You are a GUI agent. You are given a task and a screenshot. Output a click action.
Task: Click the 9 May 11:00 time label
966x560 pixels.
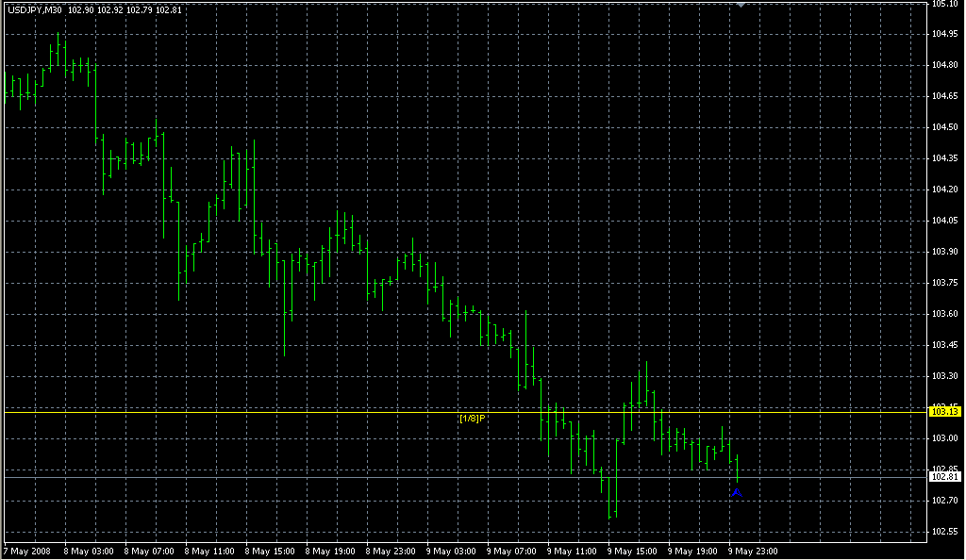coord(572,552)
